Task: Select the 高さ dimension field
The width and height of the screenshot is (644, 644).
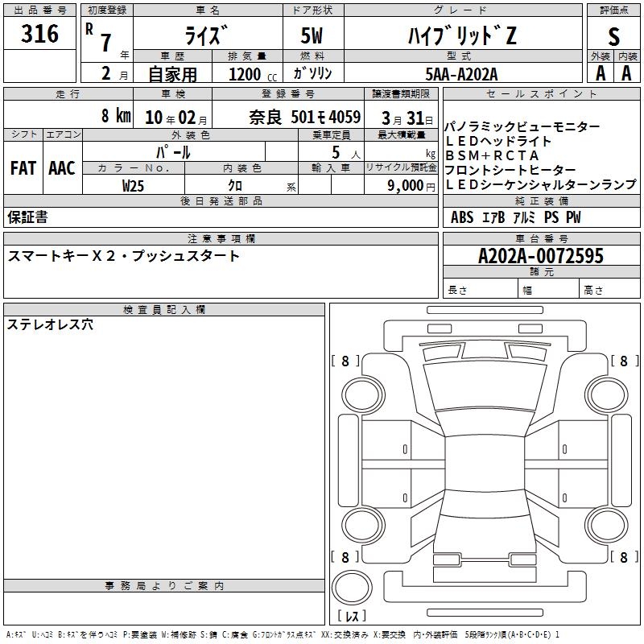Action: (609, 289)
